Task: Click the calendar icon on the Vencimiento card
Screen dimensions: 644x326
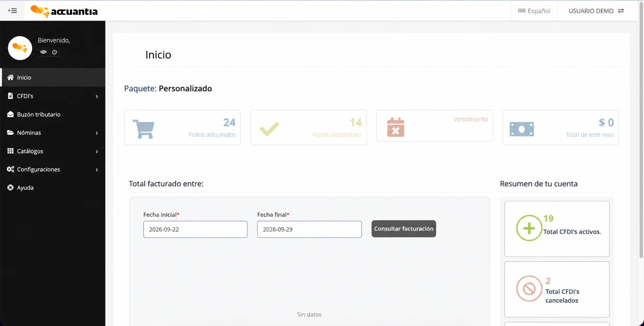Action: [395, 127]
